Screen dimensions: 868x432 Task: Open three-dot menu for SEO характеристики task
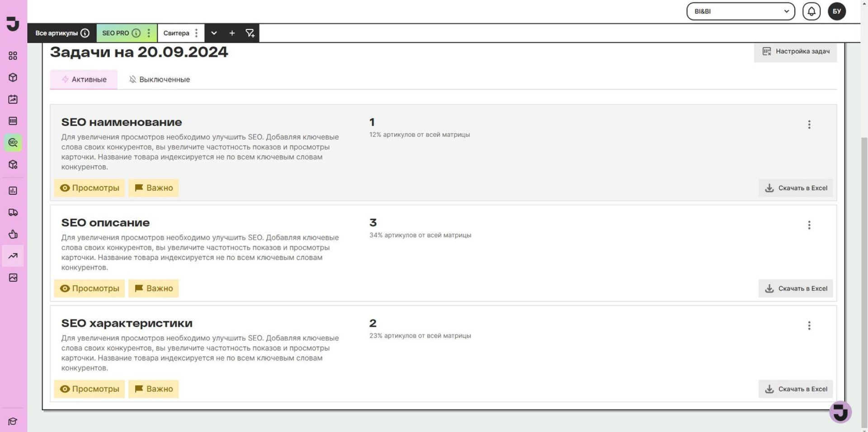[809, 326]
